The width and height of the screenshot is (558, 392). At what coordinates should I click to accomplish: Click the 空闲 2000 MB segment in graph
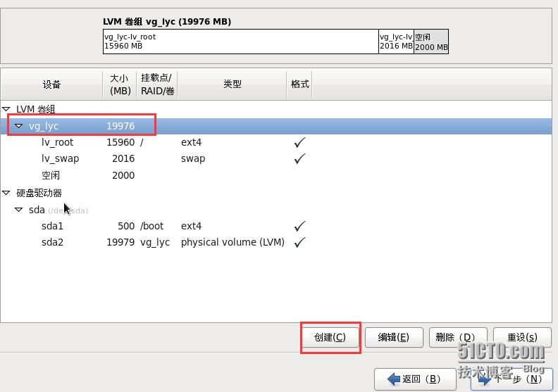tap(431, 42)
